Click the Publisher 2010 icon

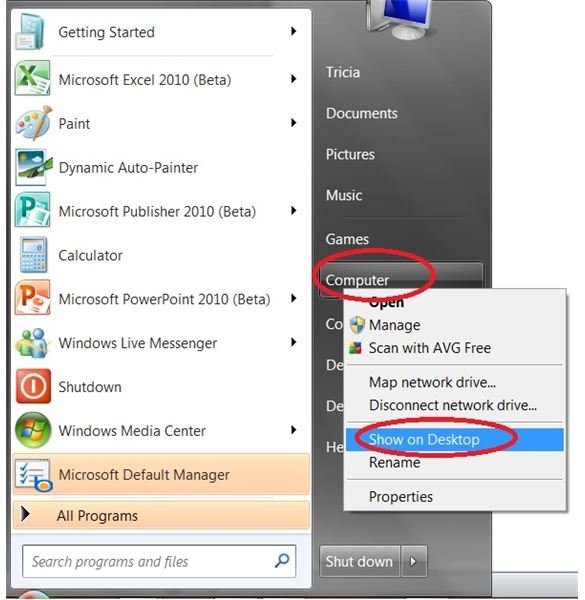[32, 210]
